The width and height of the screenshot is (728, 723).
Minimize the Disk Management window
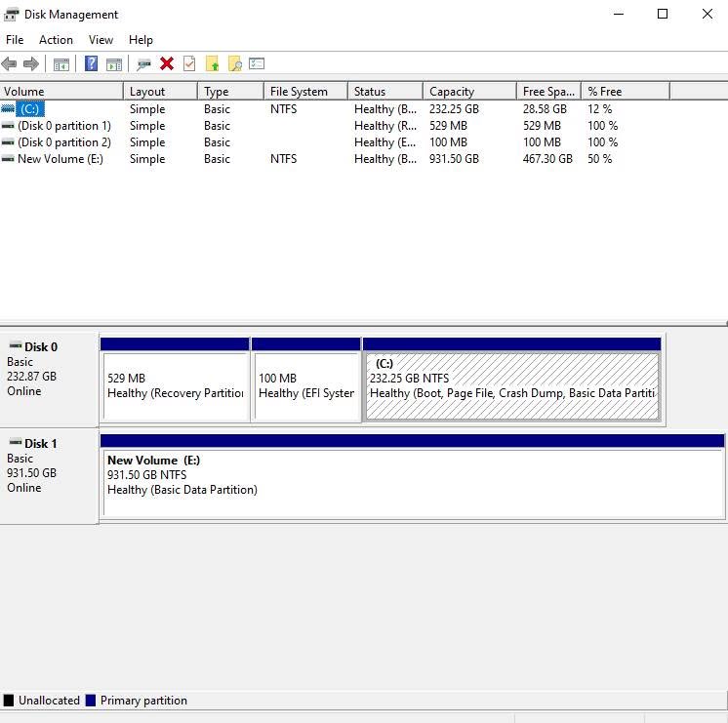click(619, 14)
